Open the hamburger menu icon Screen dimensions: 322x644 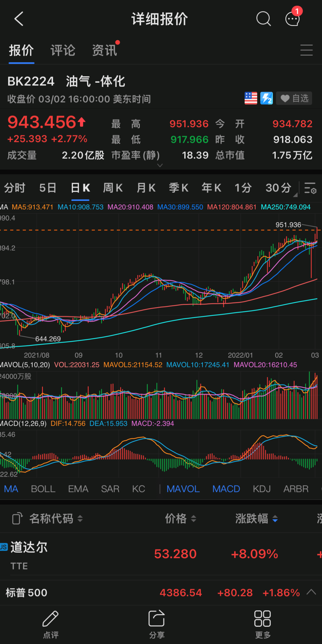[306, 50]
